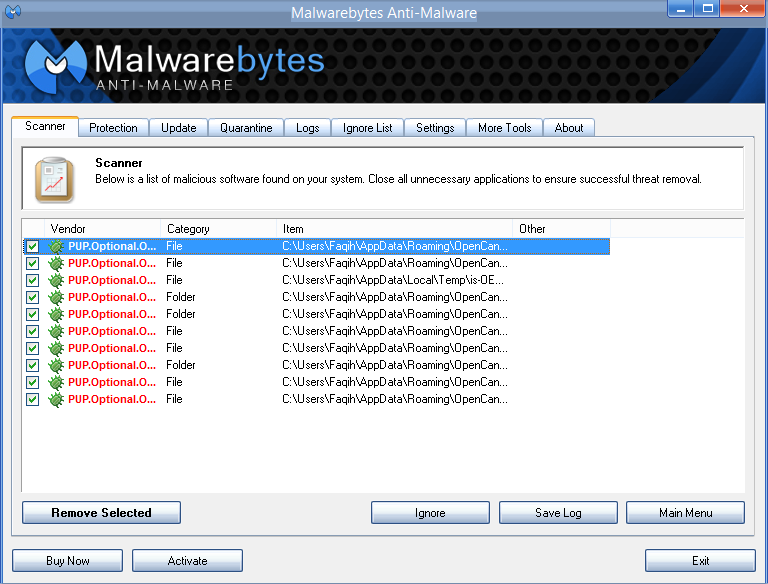
Task: Uncheck the second row checkbox
Action: 32,264
